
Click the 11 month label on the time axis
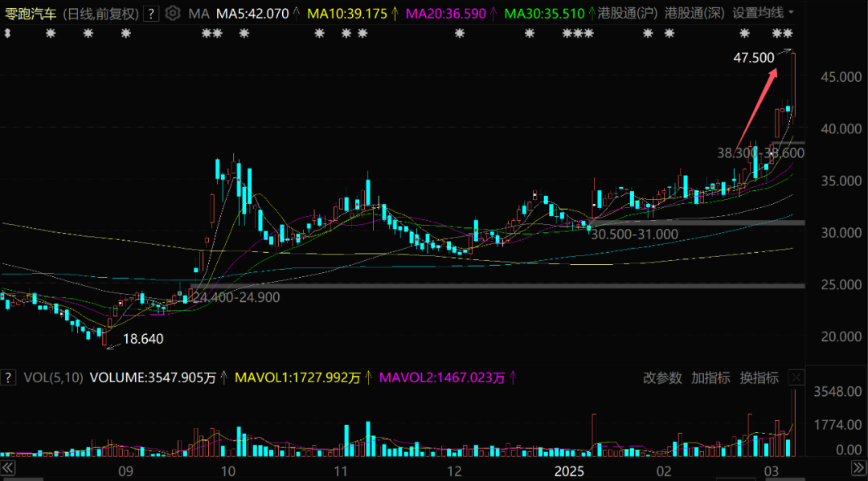point(341,471)
